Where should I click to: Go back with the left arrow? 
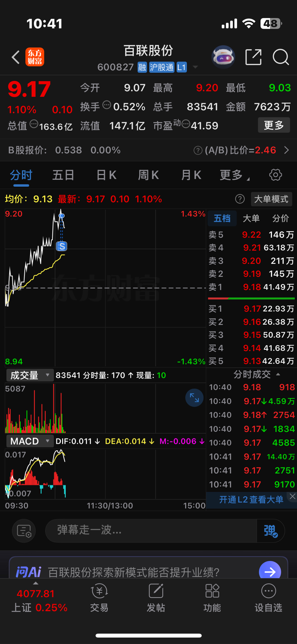(x=15, y=57)
